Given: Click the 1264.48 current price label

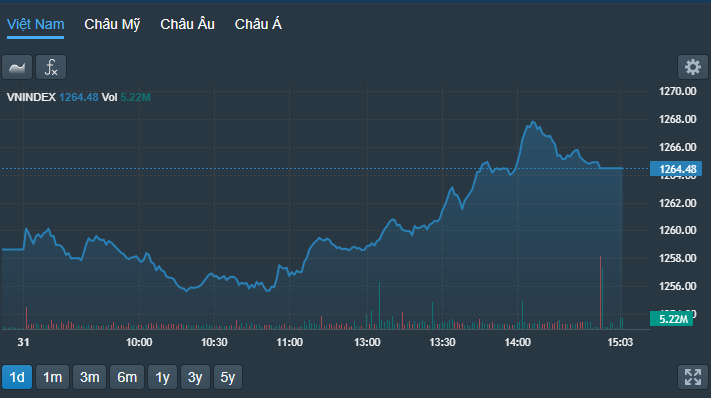Looking at the screenshot, I should pyautogui.click(x=676, y=169).
